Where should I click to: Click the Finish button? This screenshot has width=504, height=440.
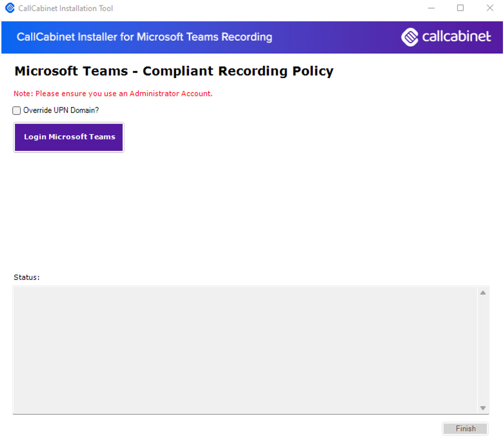click(x=465, y=428)
